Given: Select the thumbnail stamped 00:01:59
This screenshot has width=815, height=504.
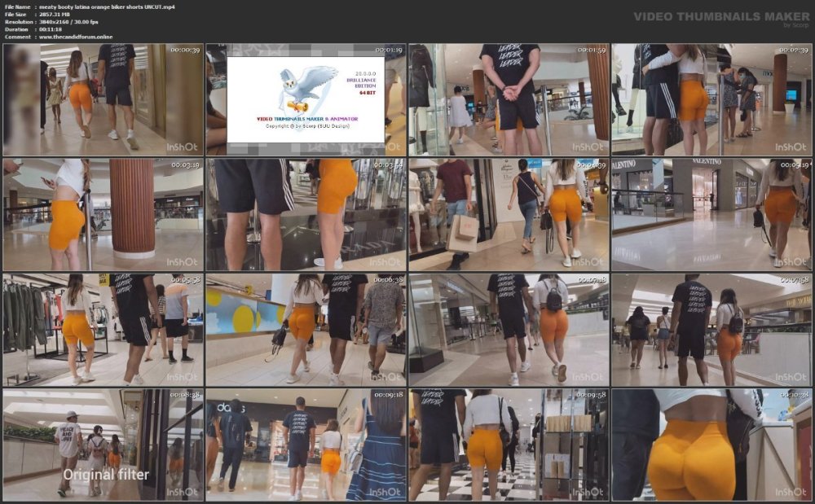Looking at the screenshot, I should click(x=509, y=99).
